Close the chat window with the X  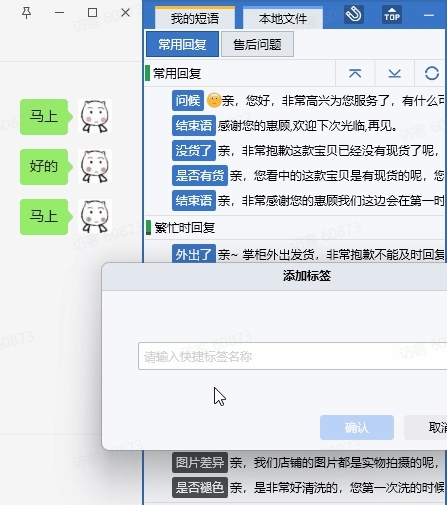click(x=125, y=13)
